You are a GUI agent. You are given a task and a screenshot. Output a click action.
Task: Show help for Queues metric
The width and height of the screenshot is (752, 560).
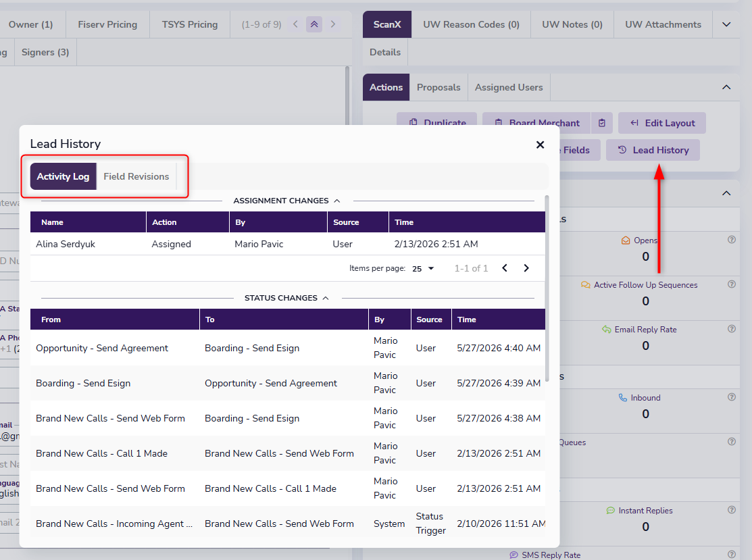click(731, 442)
